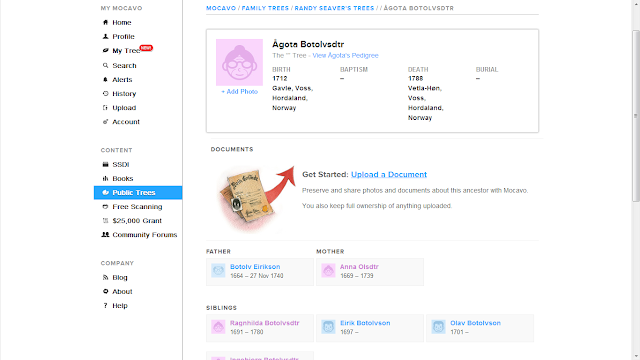Click the Profile person icon
640x360 pixels.
click(x=105, y=36)
